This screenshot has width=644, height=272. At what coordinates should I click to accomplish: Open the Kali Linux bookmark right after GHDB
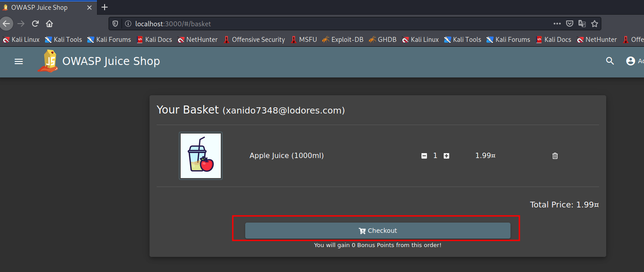[420, 40]
